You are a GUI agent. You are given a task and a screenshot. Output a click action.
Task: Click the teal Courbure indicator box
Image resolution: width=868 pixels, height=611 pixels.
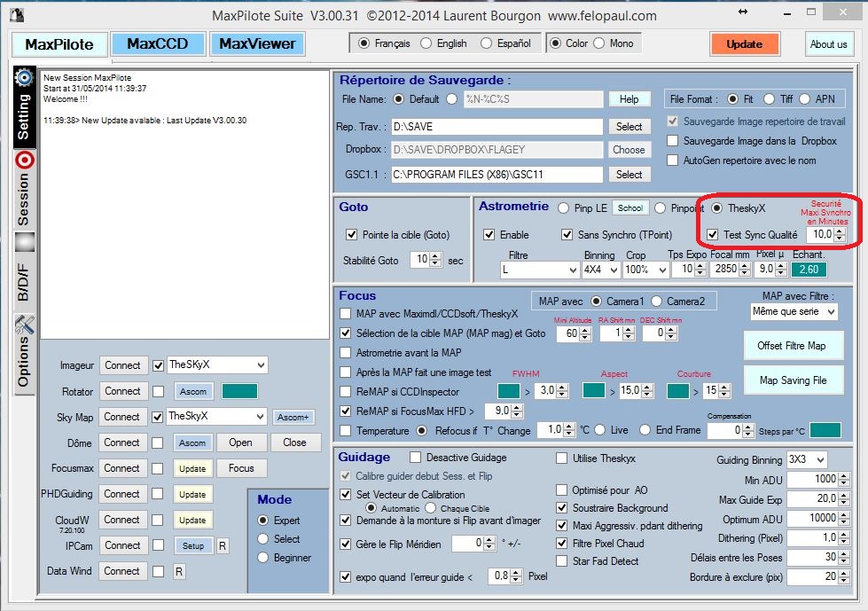pos(678,391)
